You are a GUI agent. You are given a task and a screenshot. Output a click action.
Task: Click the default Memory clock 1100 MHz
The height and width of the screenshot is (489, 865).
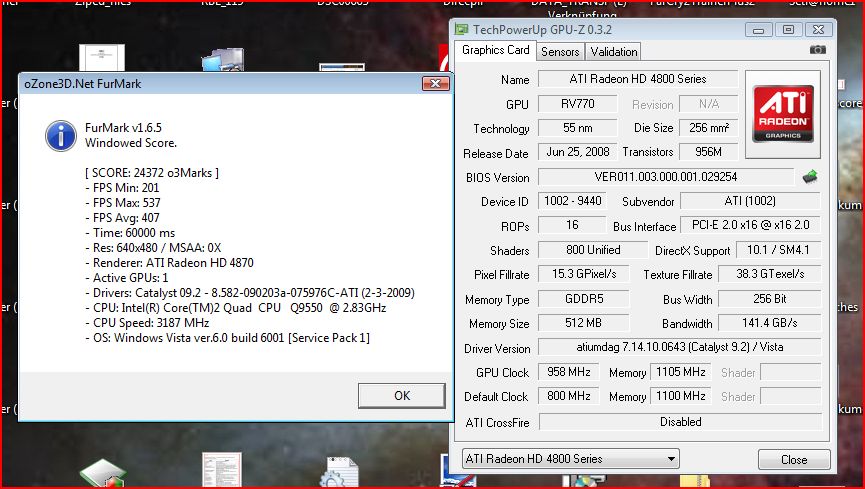click(681, 396)
